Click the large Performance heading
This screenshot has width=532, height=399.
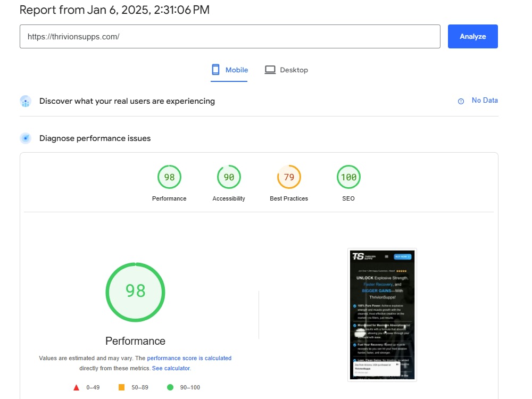[135, 341]
